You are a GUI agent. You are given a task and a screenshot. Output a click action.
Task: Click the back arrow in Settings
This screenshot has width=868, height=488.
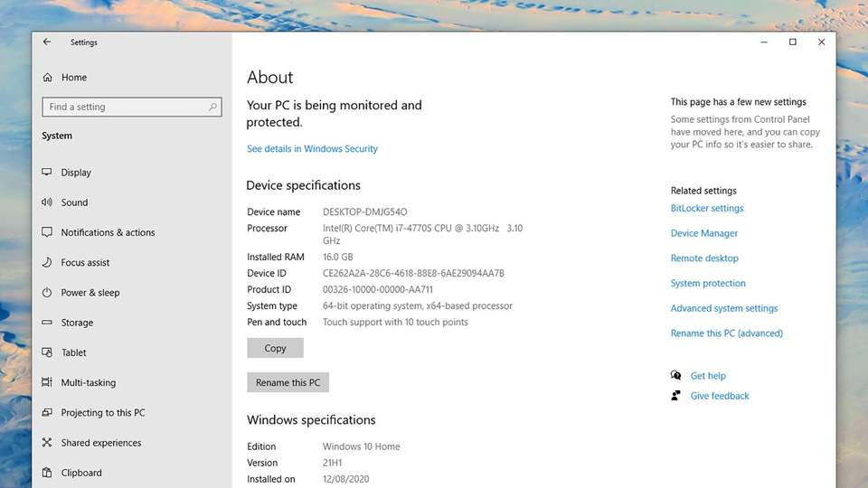[47, 42]
